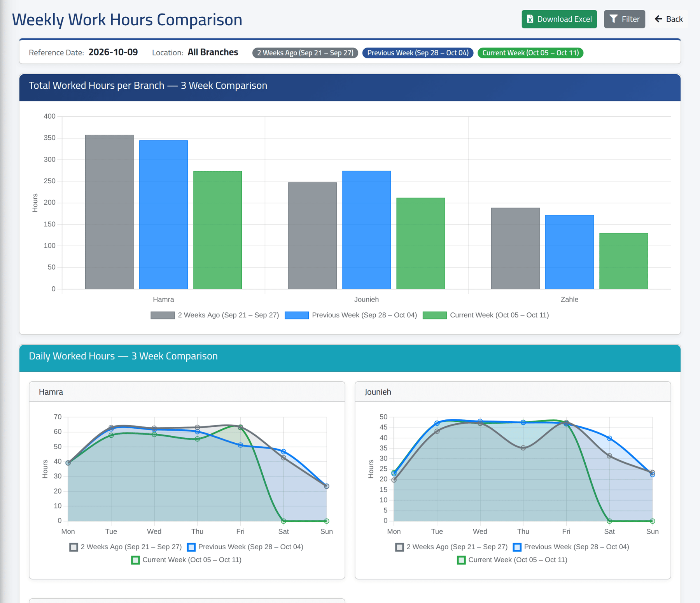Click the Download Excel button

(x=559, y=19)
